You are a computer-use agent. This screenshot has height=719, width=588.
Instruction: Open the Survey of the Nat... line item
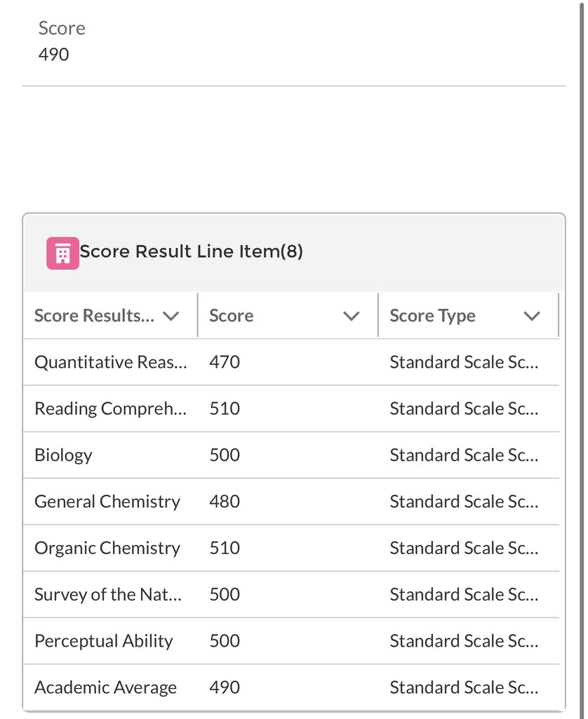(x=108, y=594)
